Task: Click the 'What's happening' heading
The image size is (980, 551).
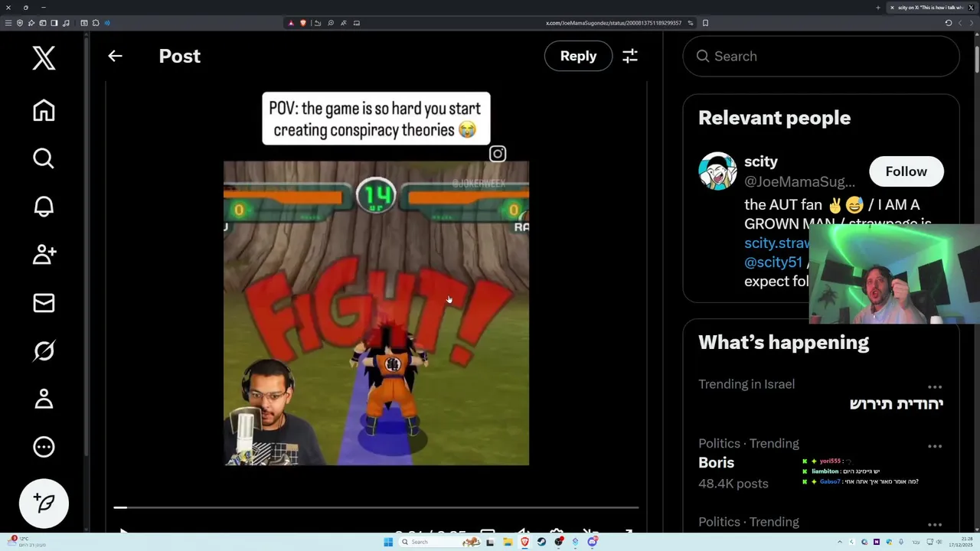Action: pyautogui.click(x=783, y=342)
